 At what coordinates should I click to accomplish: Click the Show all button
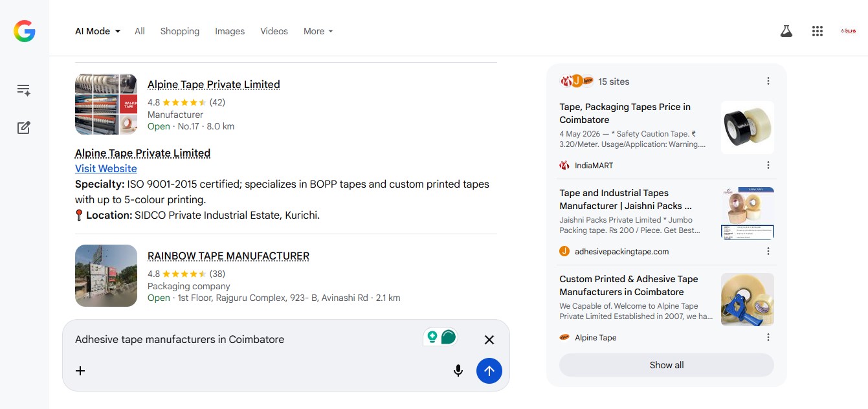tap(667, 365)
